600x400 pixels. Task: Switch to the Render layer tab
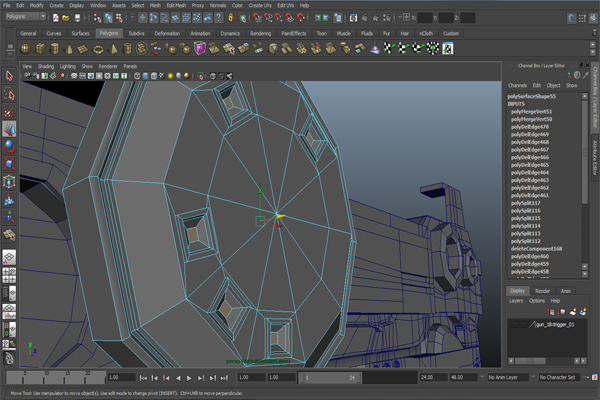[x=542, y=291]
